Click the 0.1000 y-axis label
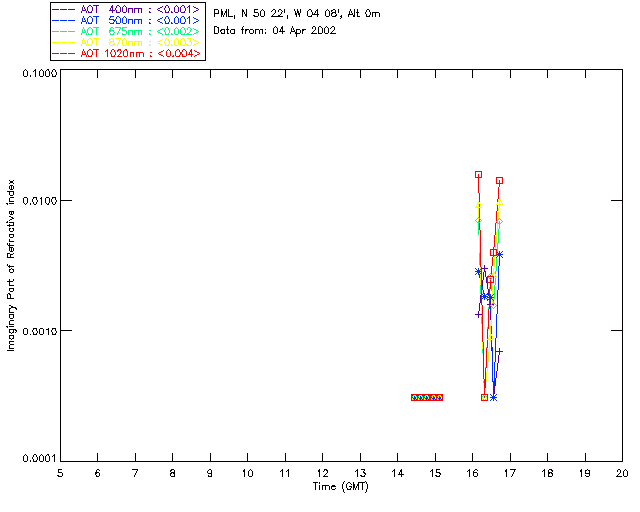 pyautogui.click(x=40, y=73)
